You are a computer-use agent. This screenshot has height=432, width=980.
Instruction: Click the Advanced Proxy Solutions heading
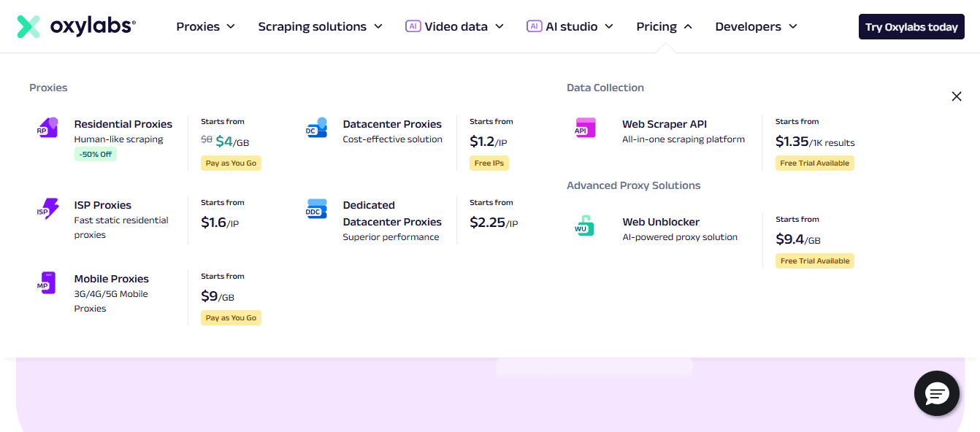tap(634, 185)
